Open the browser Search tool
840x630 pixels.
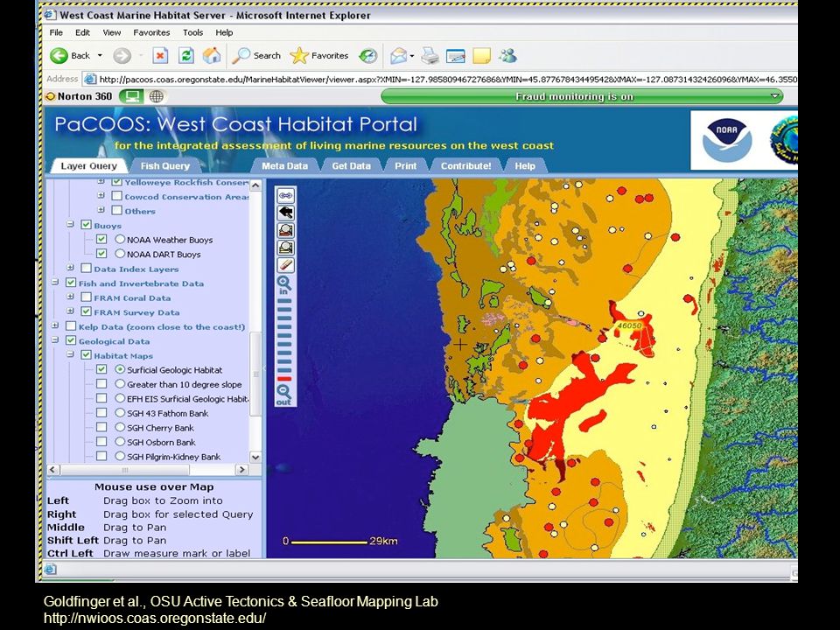(x=257, y=55)
